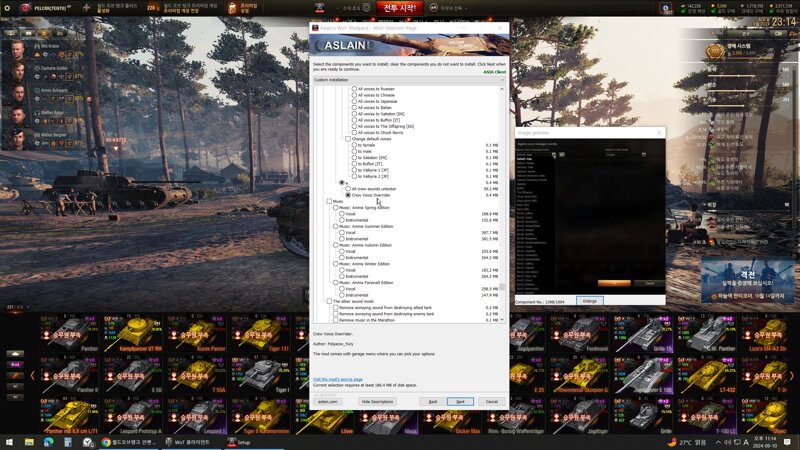The width and height of the screenshot is (800, 450).
Task: Select the Ferdinand tank in carousel
Action: coord(580,334)
